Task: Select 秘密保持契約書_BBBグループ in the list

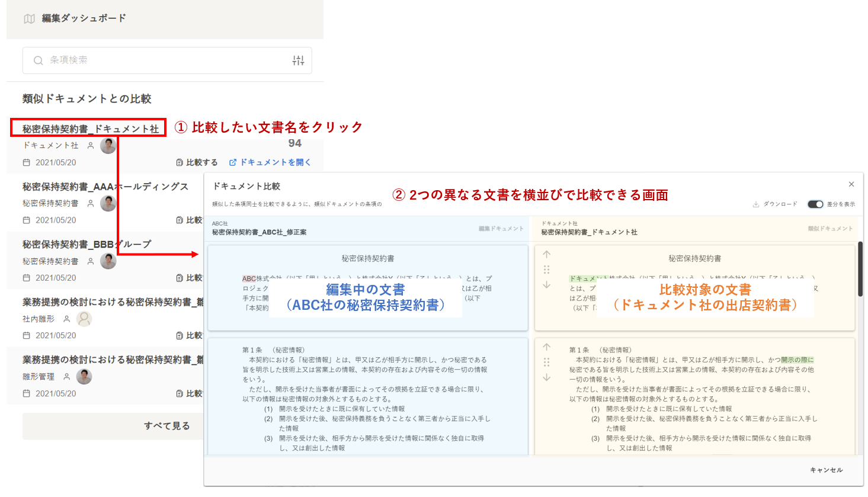Action: (x=87, y=244)
